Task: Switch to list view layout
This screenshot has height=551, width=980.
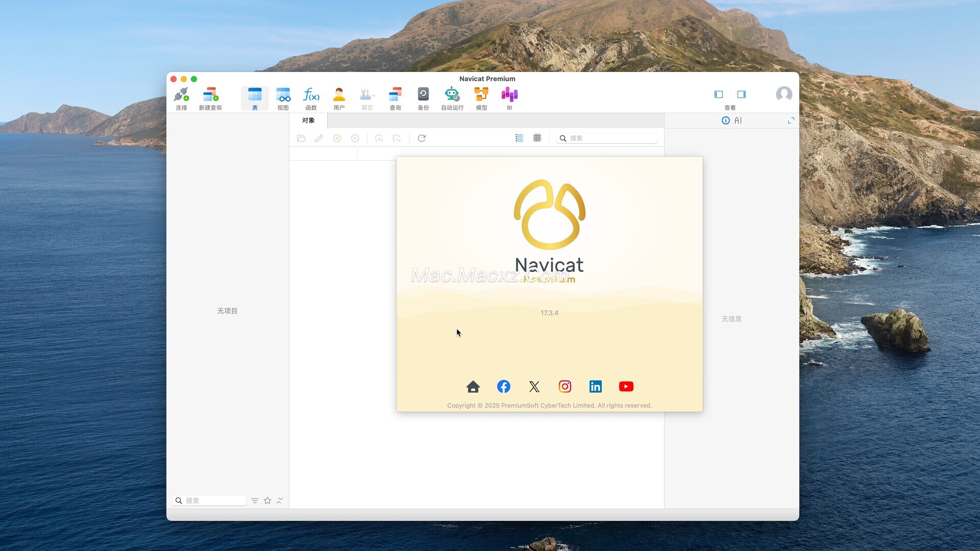Action: [x=519, y=138]
